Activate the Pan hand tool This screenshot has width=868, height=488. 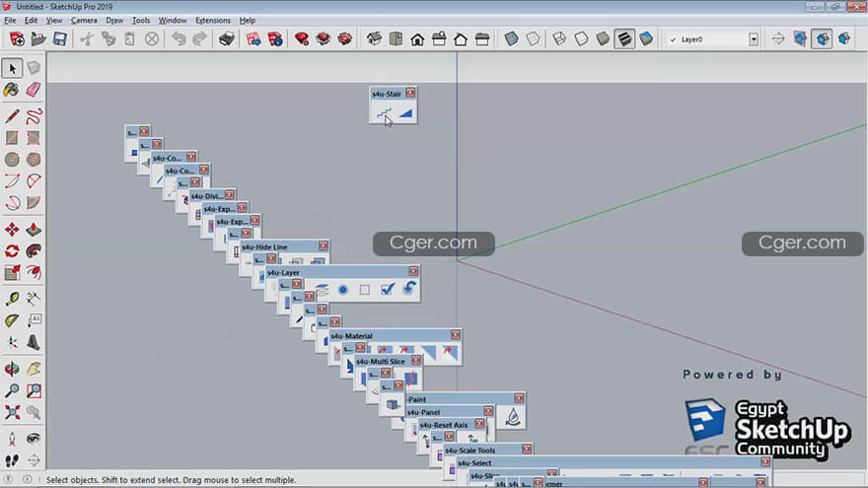[x=34, y=369]
